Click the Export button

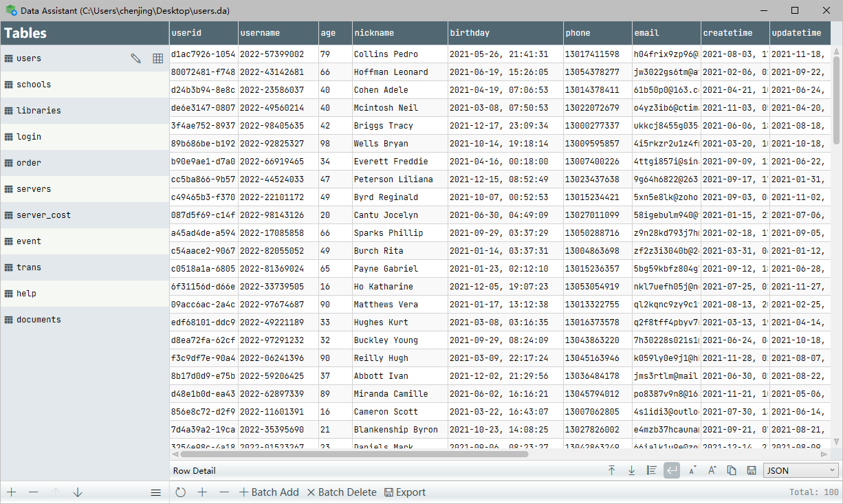(404, 492)
